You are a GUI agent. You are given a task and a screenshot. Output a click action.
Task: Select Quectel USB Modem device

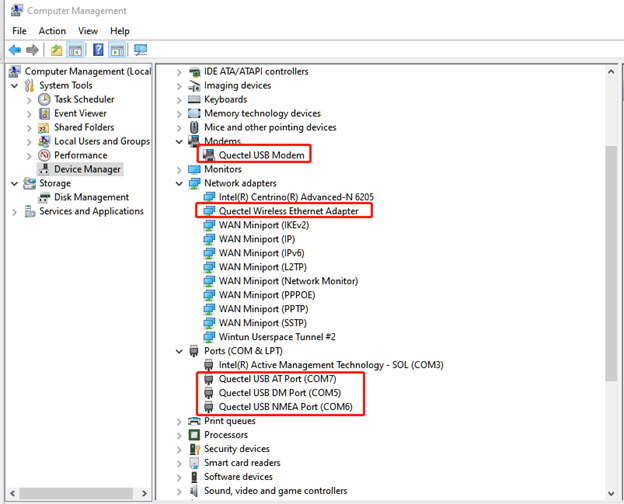click(260, 155)
